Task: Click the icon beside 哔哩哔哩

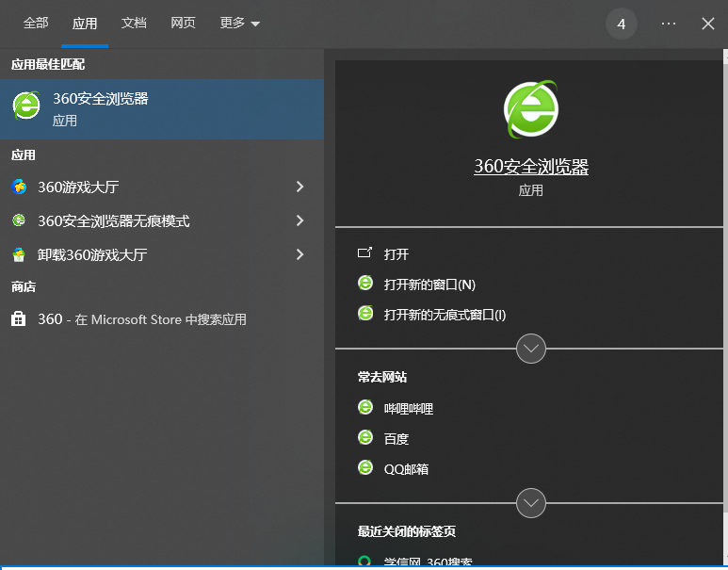Action: [x=365, y=407]
